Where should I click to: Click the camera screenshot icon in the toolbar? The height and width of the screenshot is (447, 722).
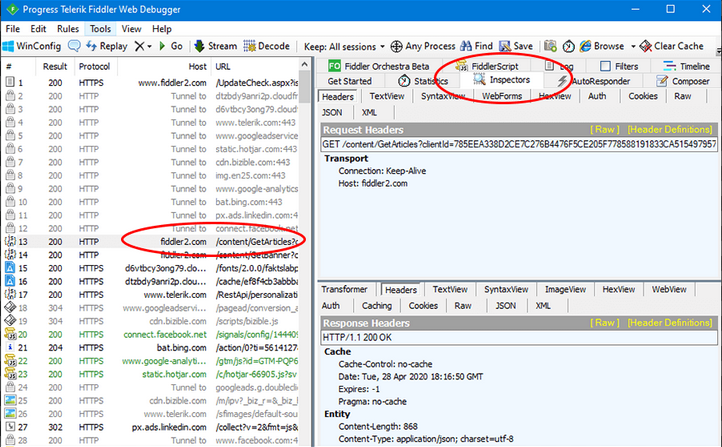click(550, 46)
